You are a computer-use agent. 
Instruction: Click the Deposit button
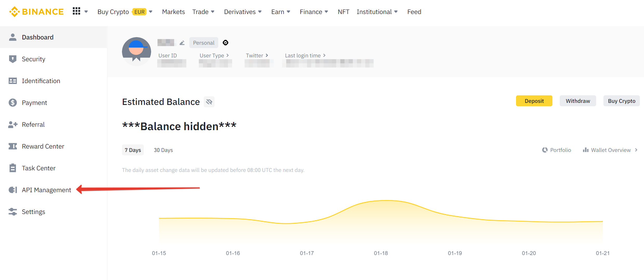coord(534,101)
